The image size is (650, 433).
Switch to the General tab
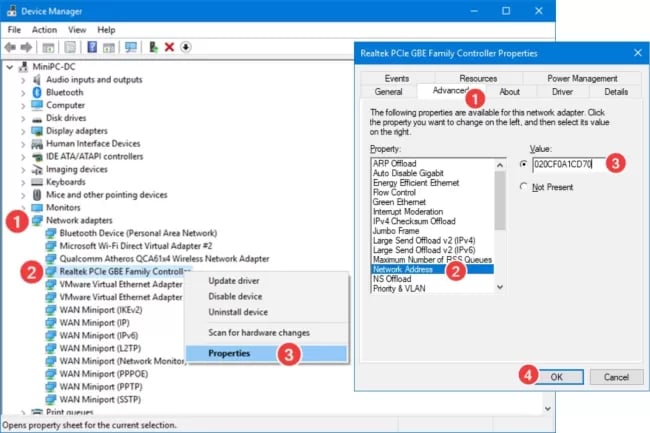[x=388, y=92]
